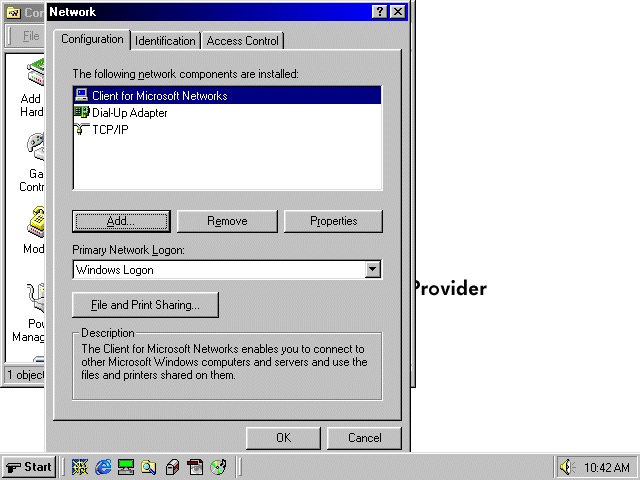Select Client for Microsoft Networks entry
The height and width of the screenshot is (480, 640).
(x=227, y=96)
